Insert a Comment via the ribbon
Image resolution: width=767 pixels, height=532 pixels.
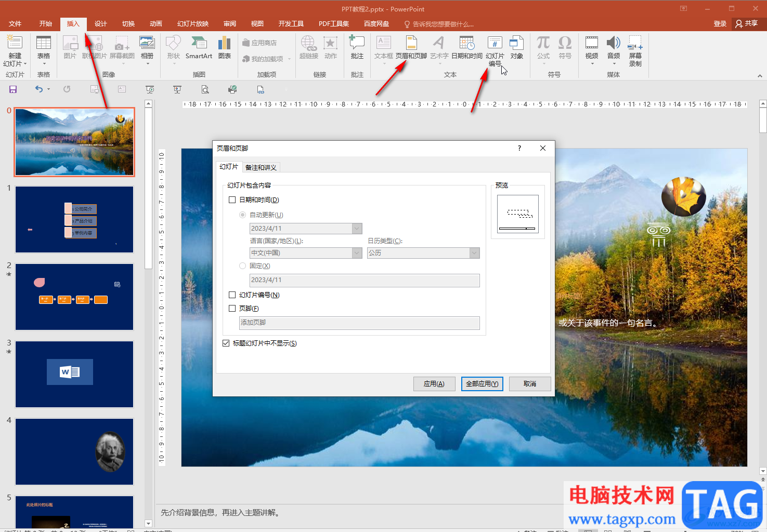(x=357, y=47)
